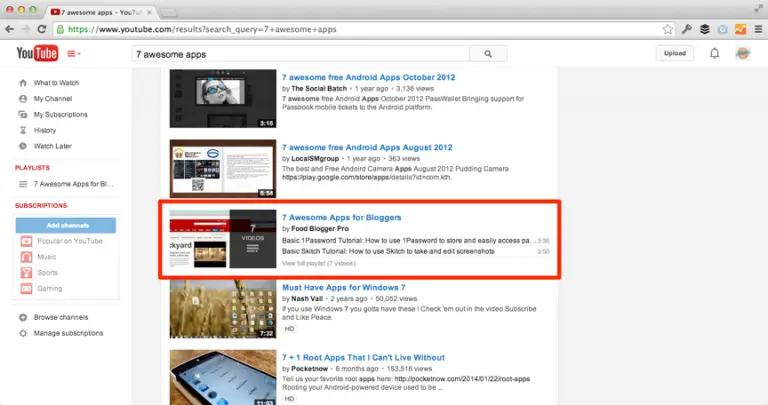Viewport: 768px width, 405px height.
Task: Open the Music channel
Action: tap(47, 257)
